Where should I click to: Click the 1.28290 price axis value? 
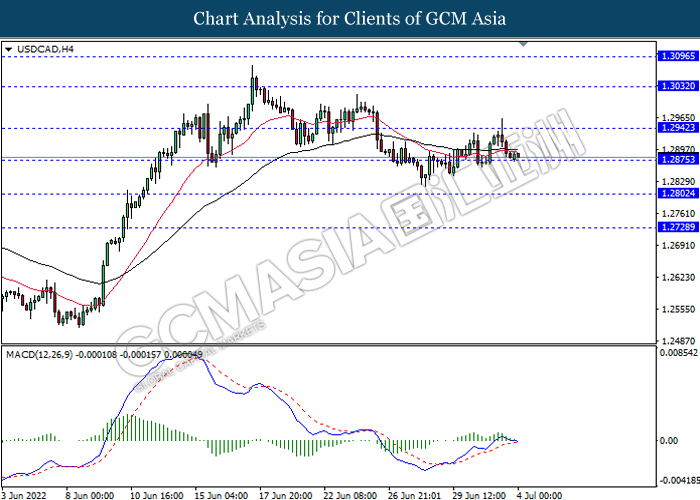click(x=678, y=181)
